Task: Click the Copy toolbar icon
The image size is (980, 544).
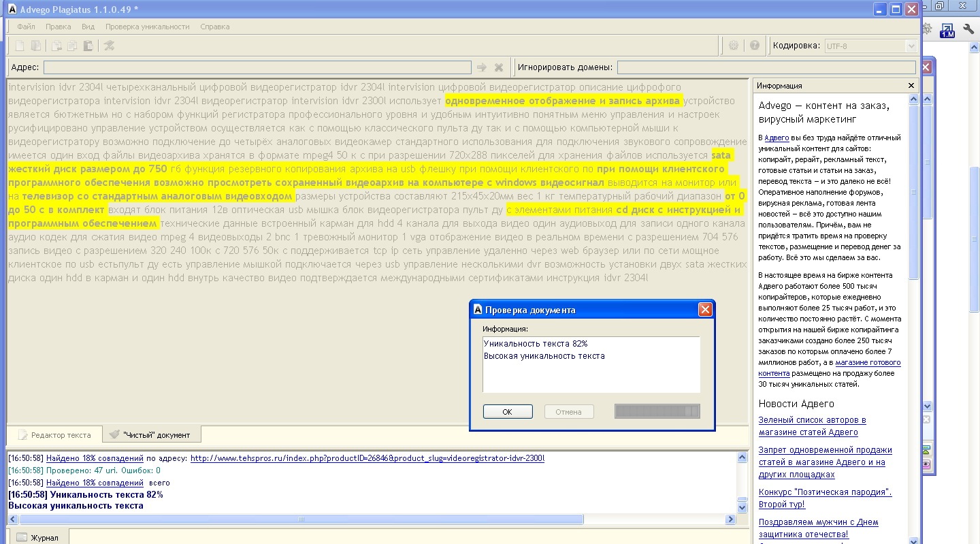Action: click(72, 46)
